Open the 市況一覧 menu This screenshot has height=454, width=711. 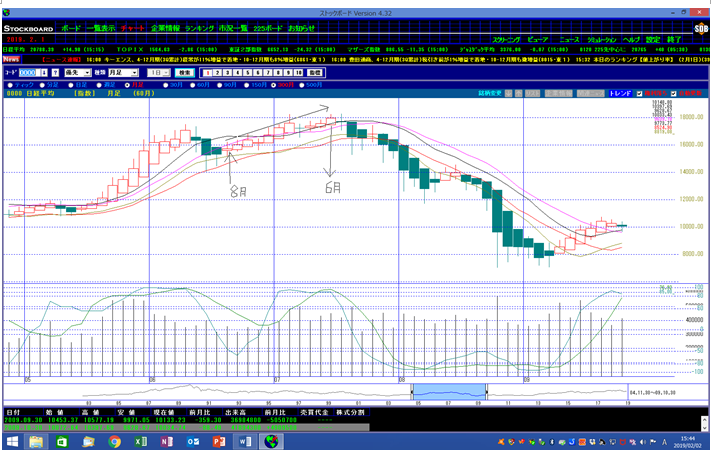coord(233,28)
